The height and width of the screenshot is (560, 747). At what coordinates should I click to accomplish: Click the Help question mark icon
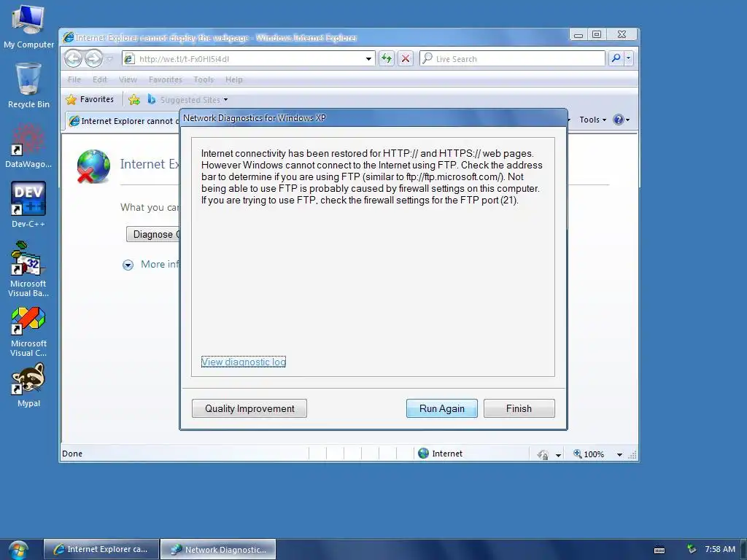(x=619, y=120)
